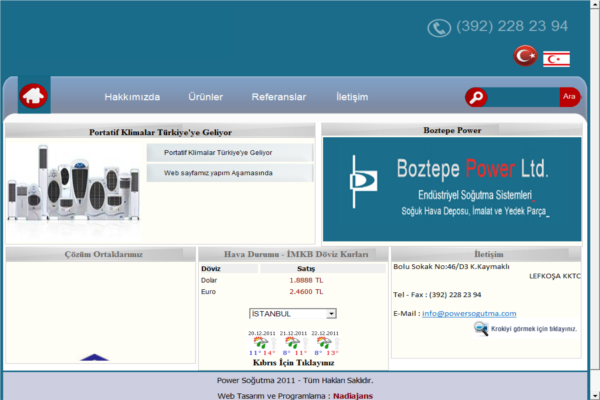Click the Tel - Fax : (392) 228 23 94 line
Viewport: 600px width, 400px height.
coord(437,295)
